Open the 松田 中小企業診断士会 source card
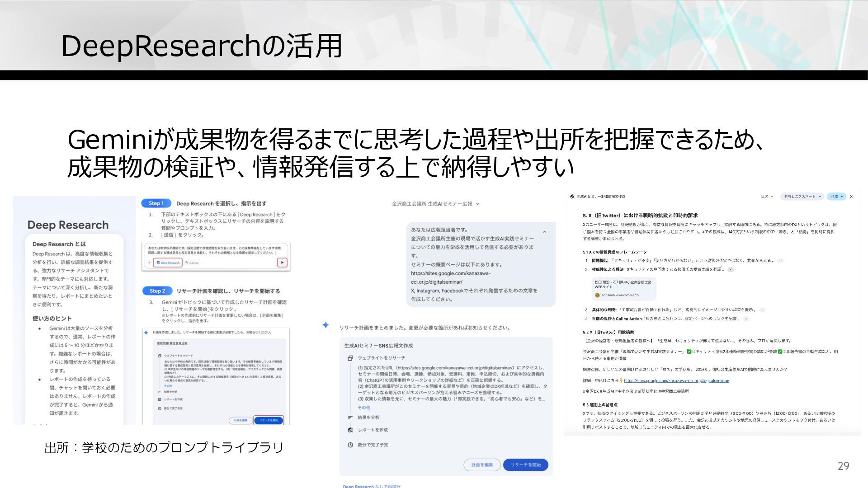This screenshot has width=868, height=488. [x=624, y=288]
